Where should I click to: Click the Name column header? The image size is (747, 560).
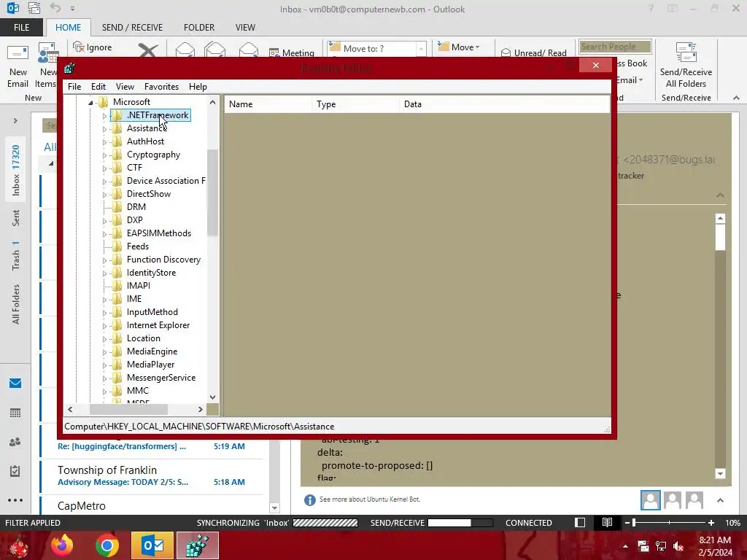(268, 104)
